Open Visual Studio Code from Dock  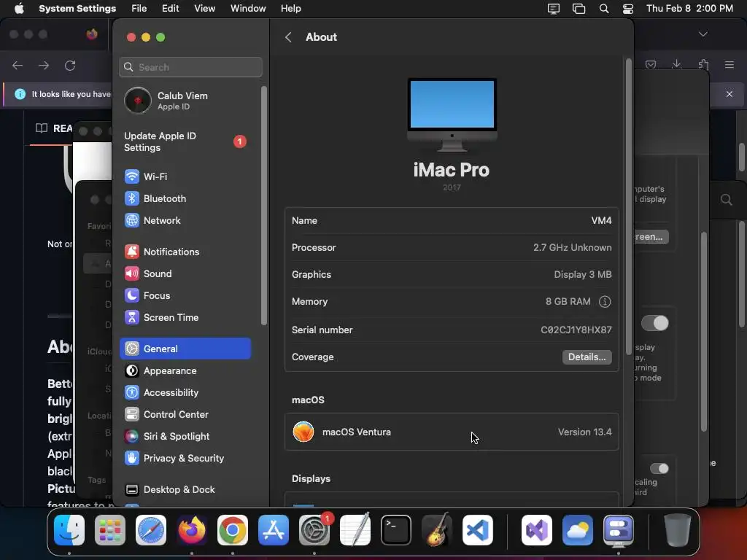478,530
